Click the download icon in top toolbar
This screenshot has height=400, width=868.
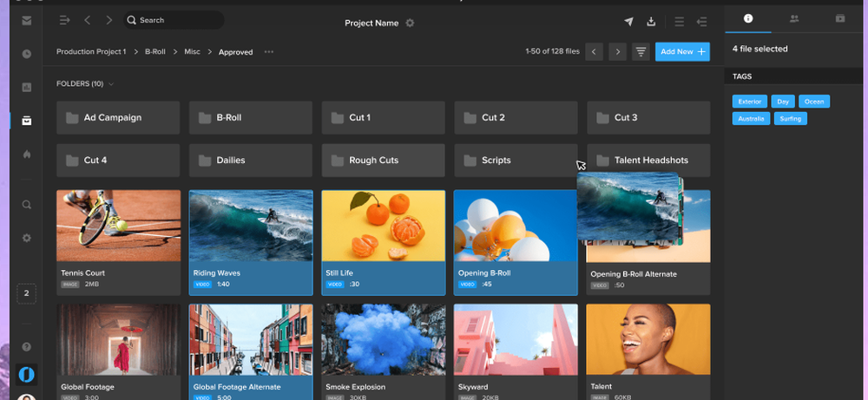coord(651,22)
